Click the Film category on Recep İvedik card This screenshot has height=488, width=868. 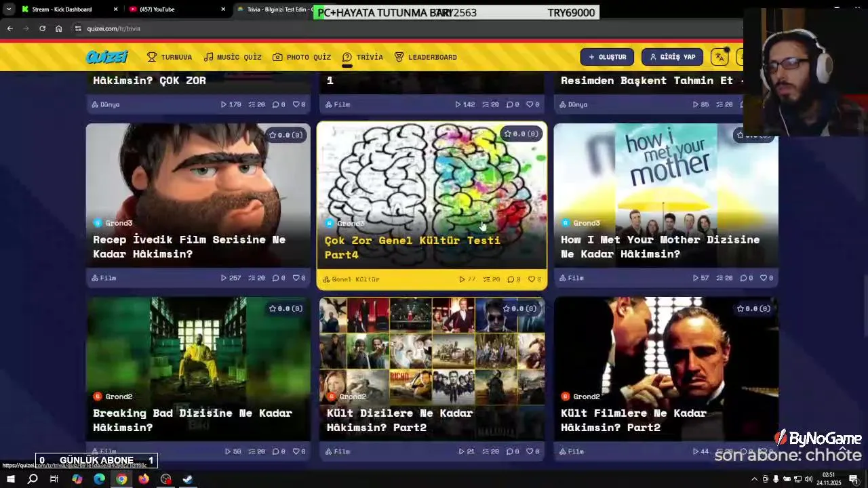pyautogui.click(x=104, y=278)
